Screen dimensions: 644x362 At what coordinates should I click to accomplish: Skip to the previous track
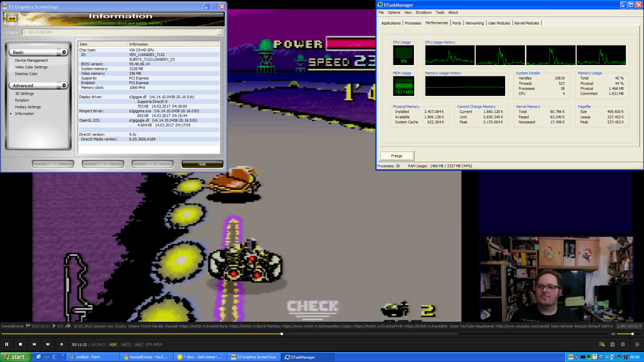(34, 344)
